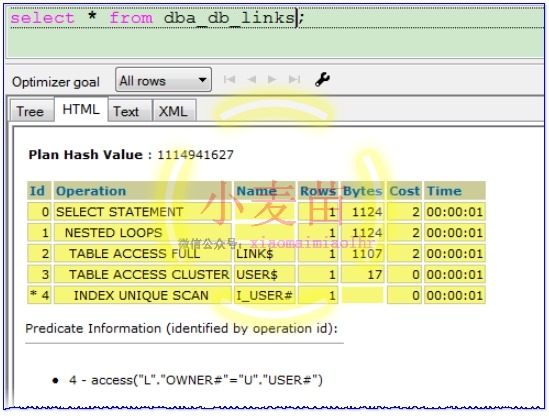549x419 pixels.
Task: Go to next operation arrow icon
Action: pos(272,80)
